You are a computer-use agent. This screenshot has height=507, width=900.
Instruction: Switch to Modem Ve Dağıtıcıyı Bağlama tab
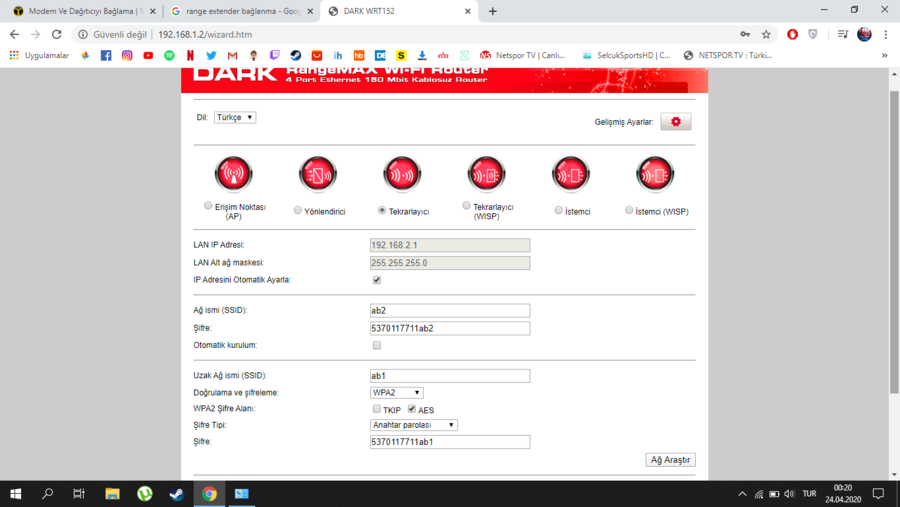click(x=84, y=11)
